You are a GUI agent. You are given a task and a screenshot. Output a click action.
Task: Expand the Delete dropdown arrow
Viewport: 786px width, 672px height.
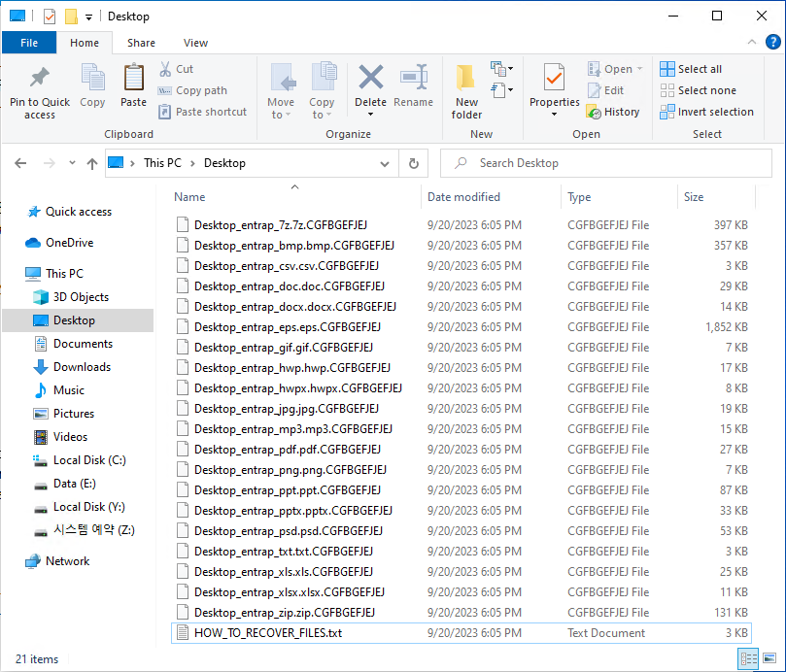click(x=370, y=115)
